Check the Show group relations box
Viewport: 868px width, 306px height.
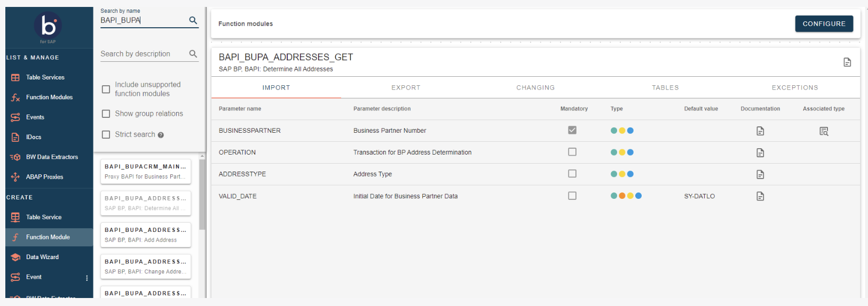click(x=106, y=114)
